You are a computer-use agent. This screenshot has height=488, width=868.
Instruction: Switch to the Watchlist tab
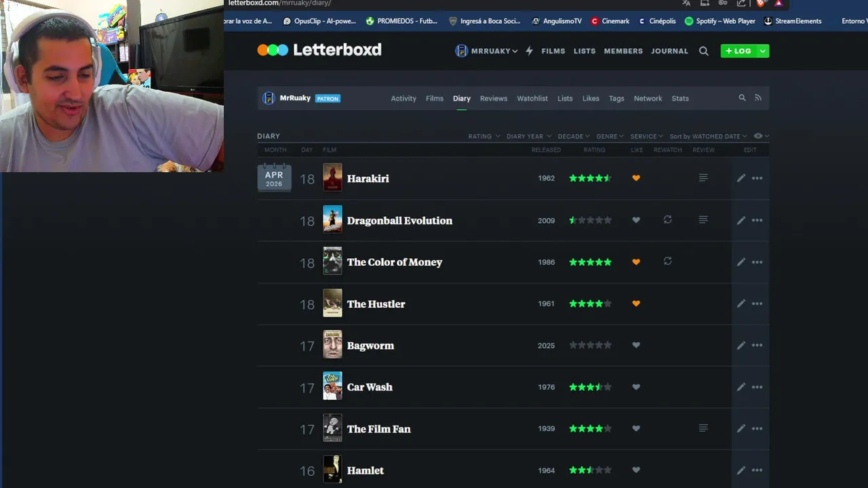point(532,98)
